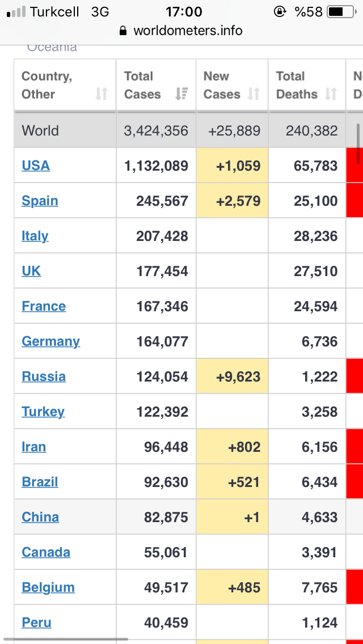Open the Spain country link
363x644 pixels.
point(40,201)
